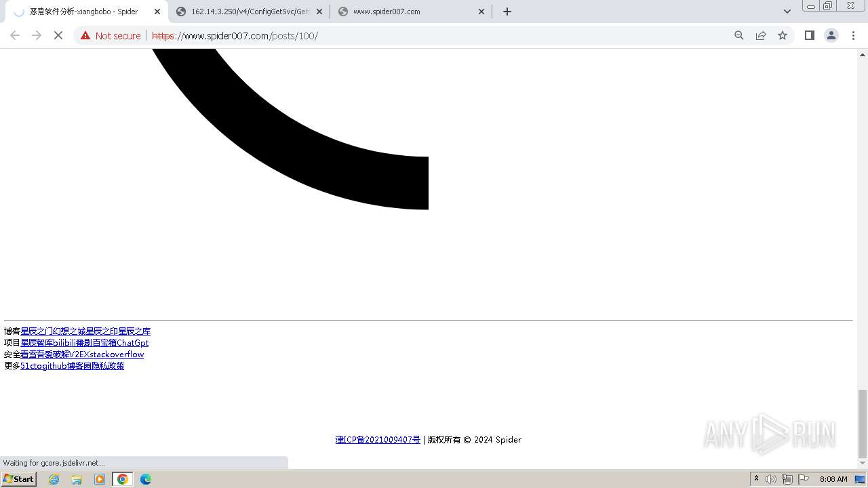Screen dimensions: 868x488
Task: Open the Windows Start menu
Action: [x=18, y=479]
